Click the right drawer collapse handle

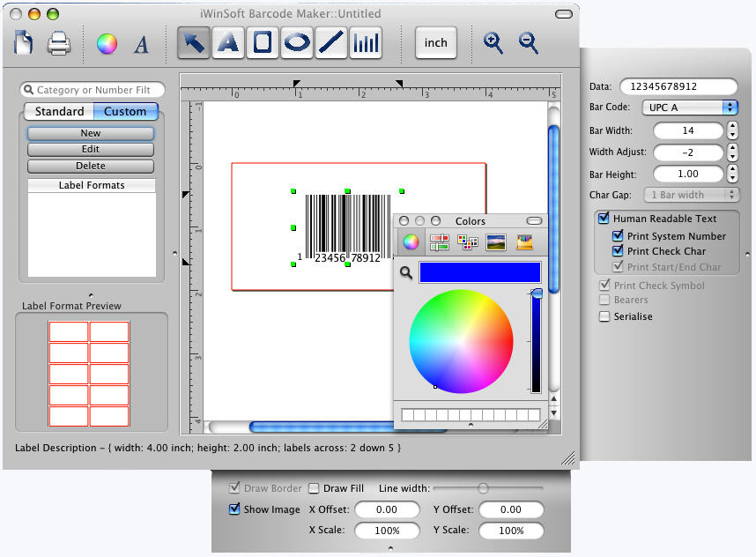tap(748, 254)
